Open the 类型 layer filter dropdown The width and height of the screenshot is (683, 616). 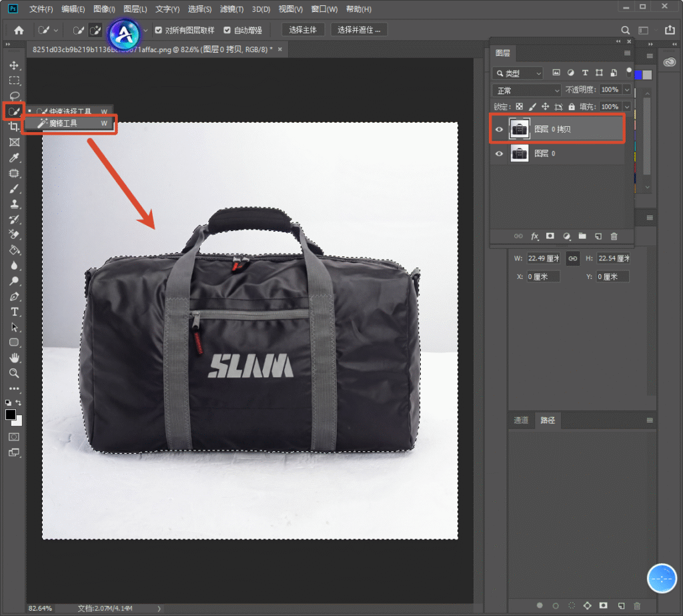pyautogui.click(x=518, y=73)
